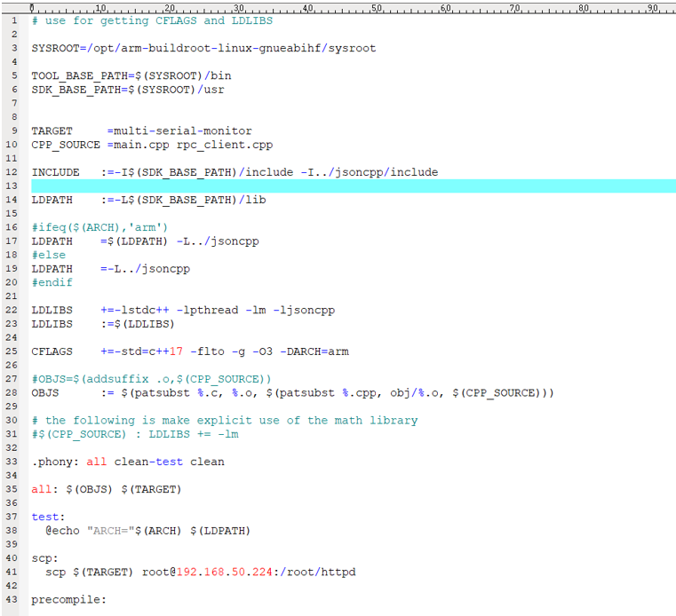
Task: Place cursor on SDK_BASE_PATH=$(SYSROOT)/usr line
Action: click(128, 90)
